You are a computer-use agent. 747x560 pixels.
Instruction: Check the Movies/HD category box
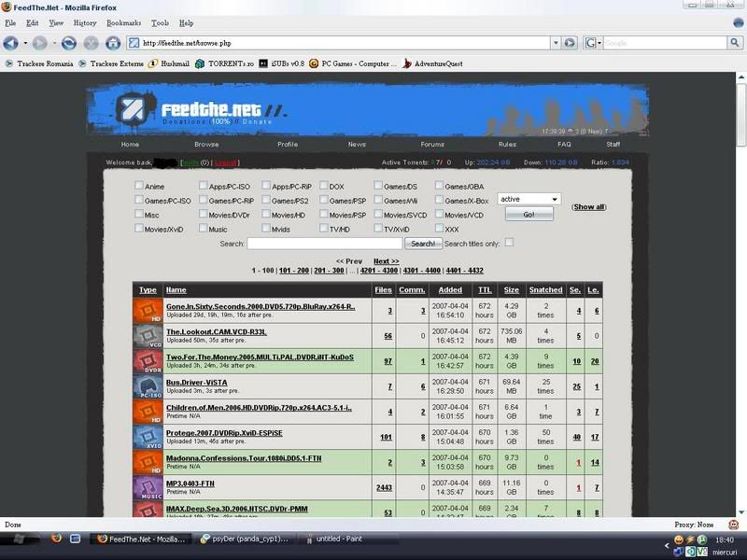pos(266,214)
